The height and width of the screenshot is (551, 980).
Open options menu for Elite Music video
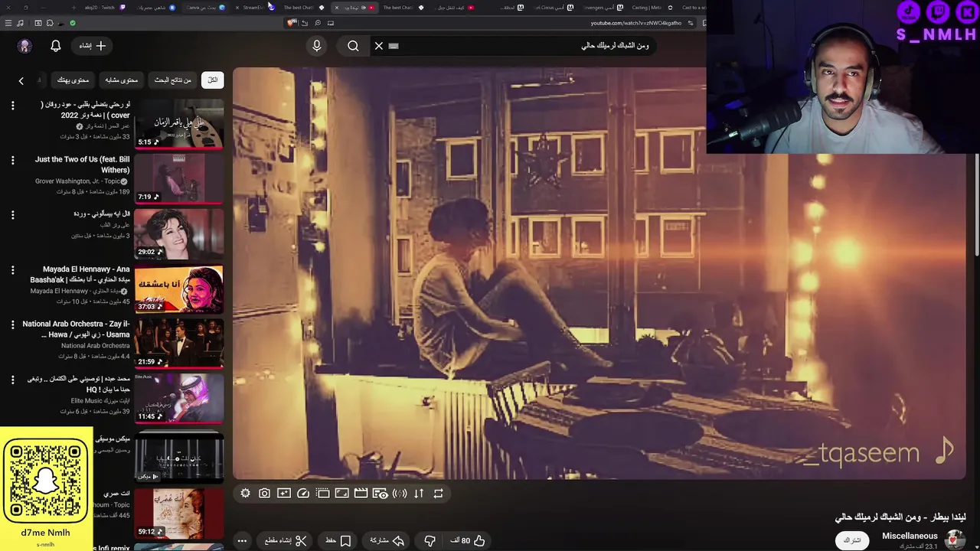(x=12, y=380)
